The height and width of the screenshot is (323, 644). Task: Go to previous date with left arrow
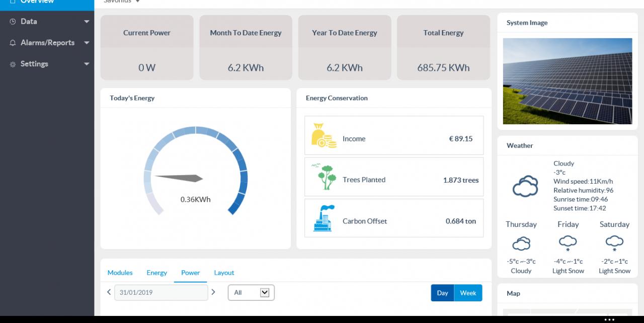point(109,292)
